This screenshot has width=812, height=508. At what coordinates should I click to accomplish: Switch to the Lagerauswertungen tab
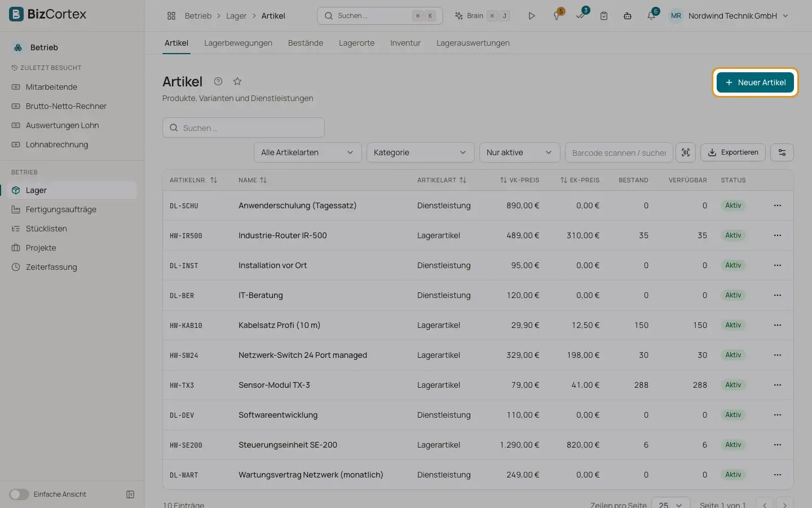tap(473, 43)
